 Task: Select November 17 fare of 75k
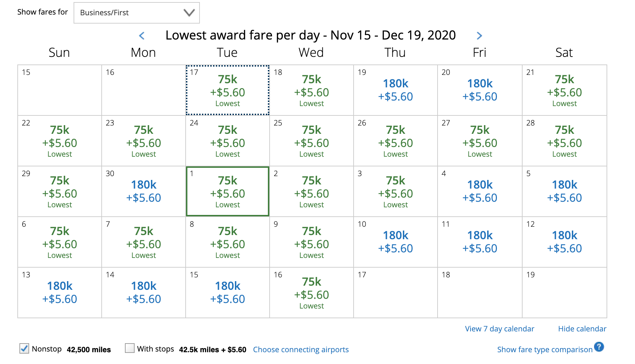click(x=228, y=90)
